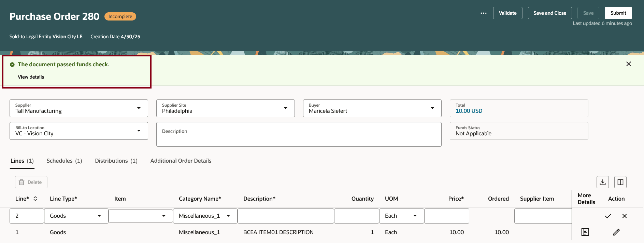Click the new line Description input

tap(286, 216)
